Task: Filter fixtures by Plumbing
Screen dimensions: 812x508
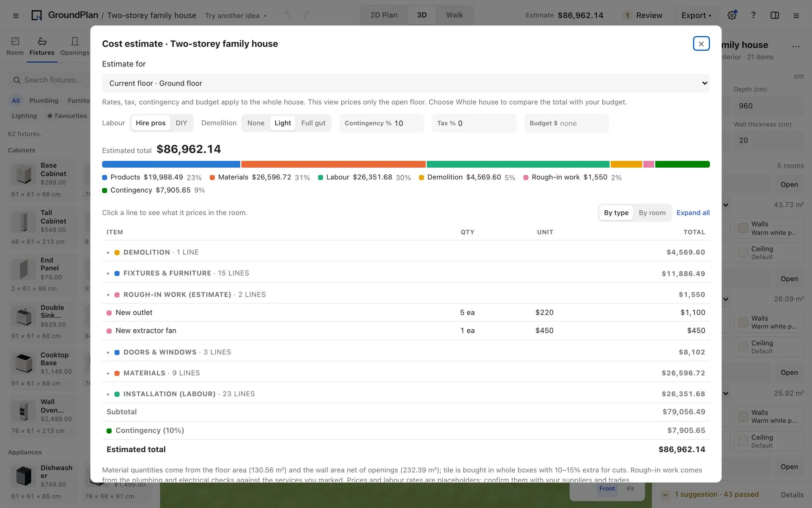Action: (44, 101)
